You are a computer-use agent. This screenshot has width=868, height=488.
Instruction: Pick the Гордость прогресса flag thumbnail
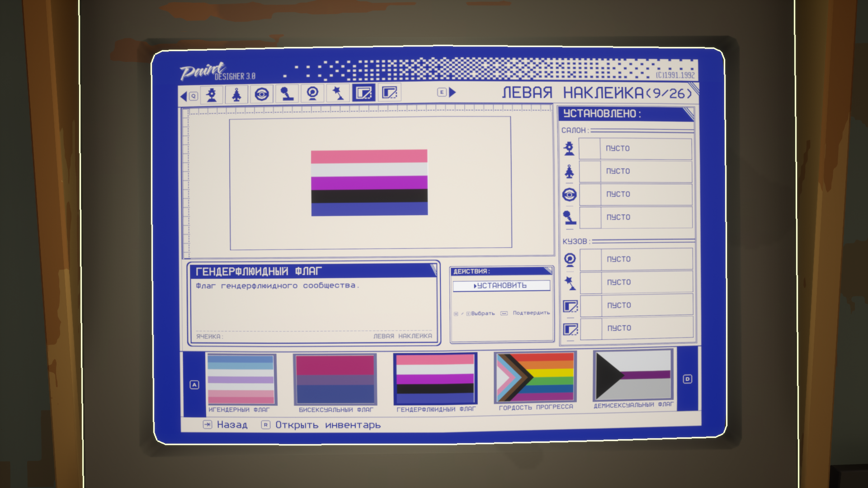click(x=535, y=377)
